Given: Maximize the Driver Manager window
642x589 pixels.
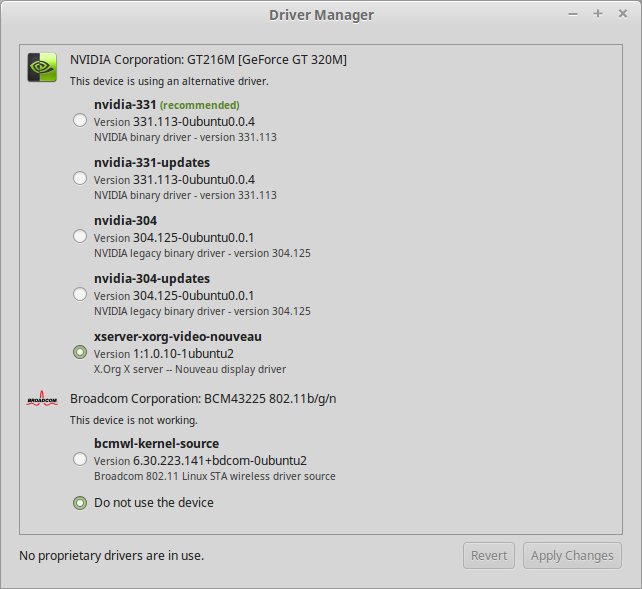Looking at the screenshot, I should click(x=598, y=14).
